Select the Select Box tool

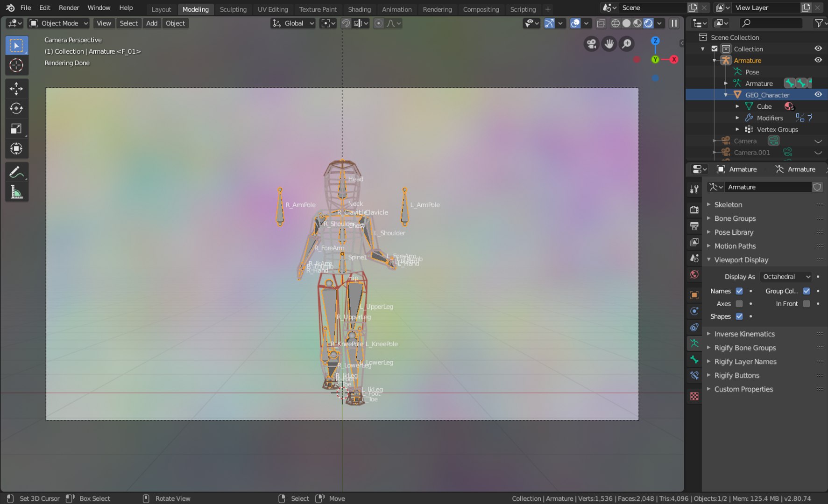pos(16,46)
